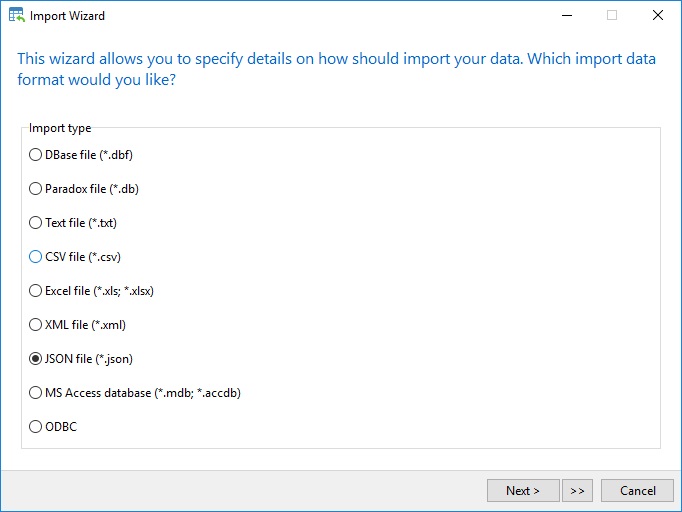Viewport: 682px width, 512px height.
Task: Click the >> skip-to-end button
Action: click(x=577, y=491)
